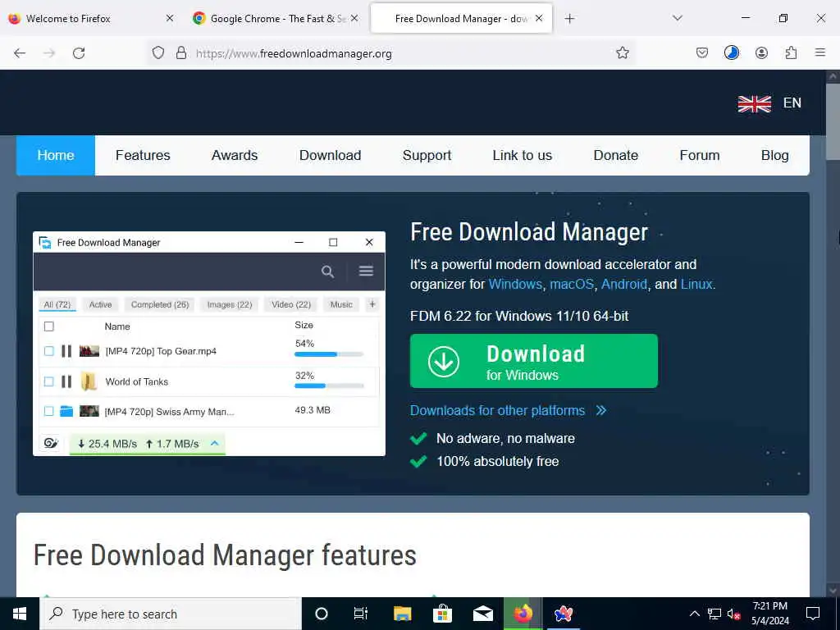Screen dimensions: 840x630
Task: Open the tracking protection shield icon
Action: 158,52
